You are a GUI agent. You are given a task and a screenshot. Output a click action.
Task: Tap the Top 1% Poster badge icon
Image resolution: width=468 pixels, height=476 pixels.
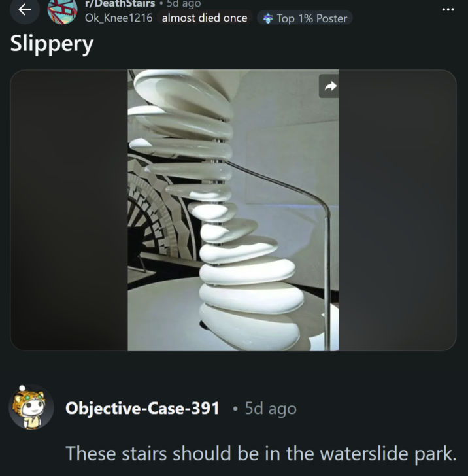pyautogui.click(x=268, y=18)
